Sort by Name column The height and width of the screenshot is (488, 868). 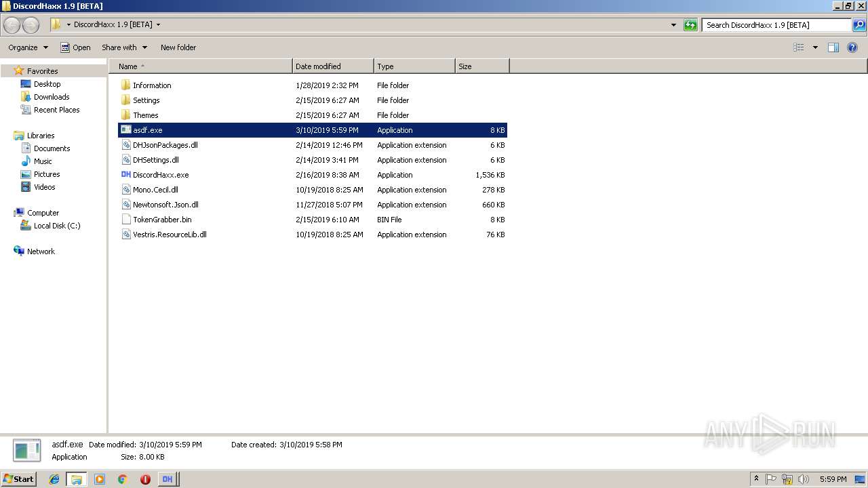click(x=201, y=66)
